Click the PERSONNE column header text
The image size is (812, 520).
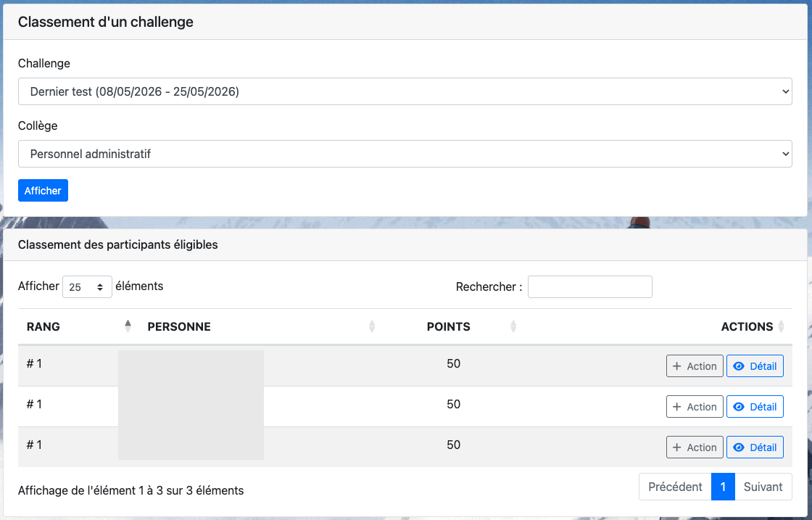point(179,327)
